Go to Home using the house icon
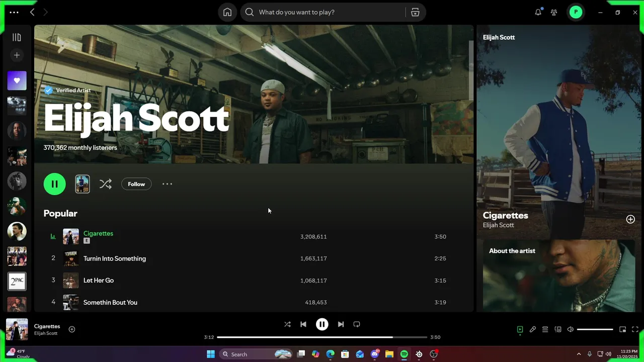This screenshot has height=362, width=644. pyautogui.click(x=227, y=12)
